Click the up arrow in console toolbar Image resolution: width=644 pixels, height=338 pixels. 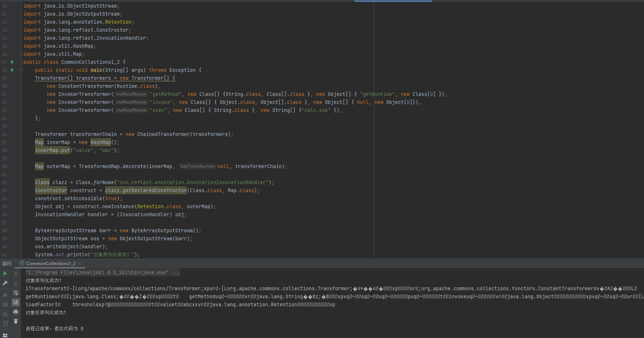[16, 273]
